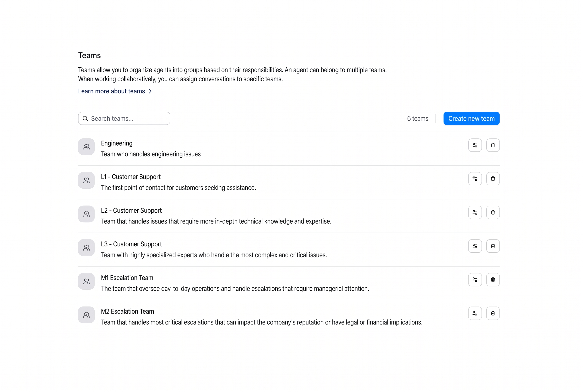Click the Engineering team avatar icon

pyautogui.click(x=86, y=147)
